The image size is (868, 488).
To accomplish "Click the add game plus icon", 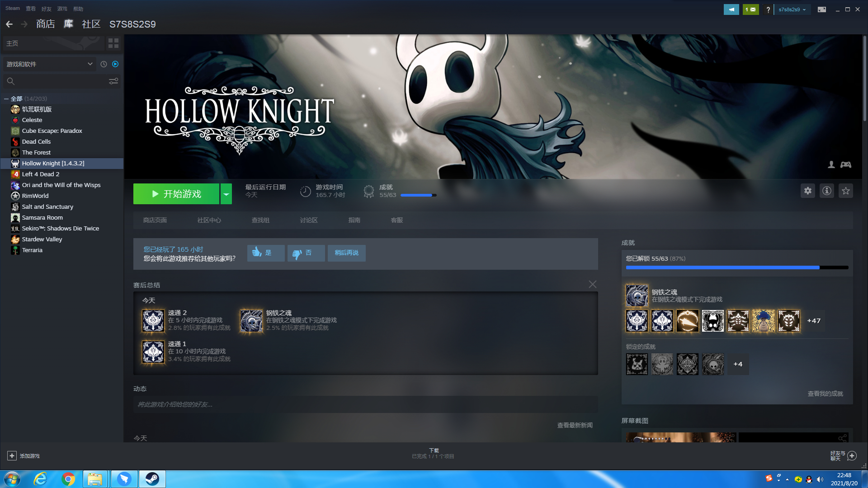I will coord(12,456).
